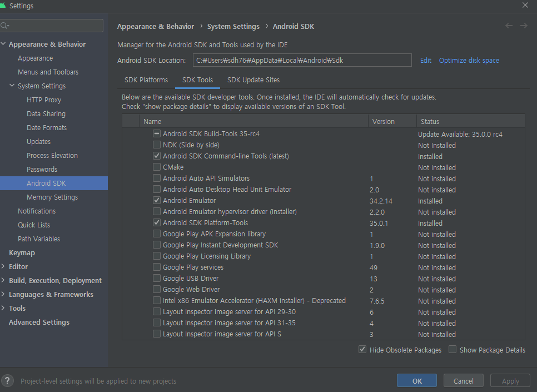Viewport: 537px width, 392px height.
Task: Open the Advanced Settings page
Action: pos(39,322)
